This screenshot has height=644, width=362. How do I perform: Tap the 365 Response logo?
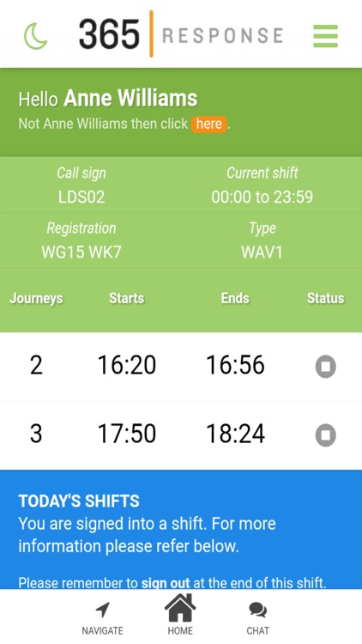(x=181, y=34)
